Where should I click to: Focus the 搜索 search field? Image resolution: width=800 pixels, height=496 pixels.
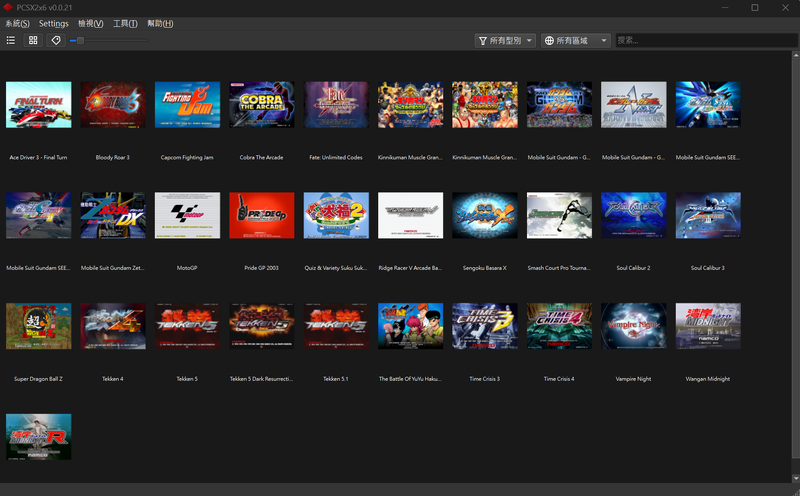click(706, 40)
